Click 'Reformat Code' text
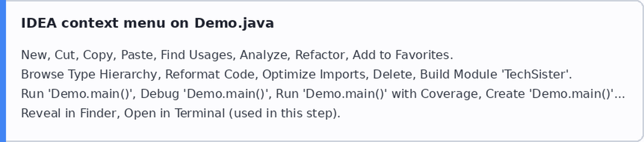 (210, 74)
